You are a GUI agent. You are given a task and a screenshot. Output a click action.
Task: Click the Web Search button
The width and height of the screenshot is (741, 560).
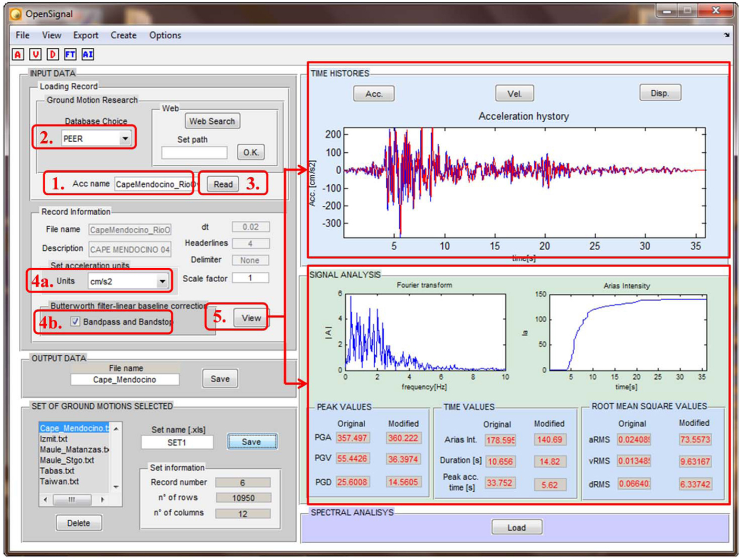pyautogui.click(x=212, y=121)
